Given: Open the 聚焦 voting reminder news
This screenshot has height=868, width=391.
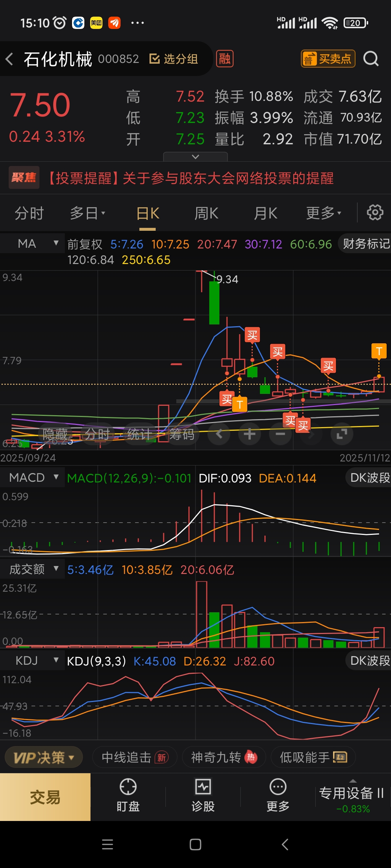Looking at the screenshot, I should coord(195,178).
